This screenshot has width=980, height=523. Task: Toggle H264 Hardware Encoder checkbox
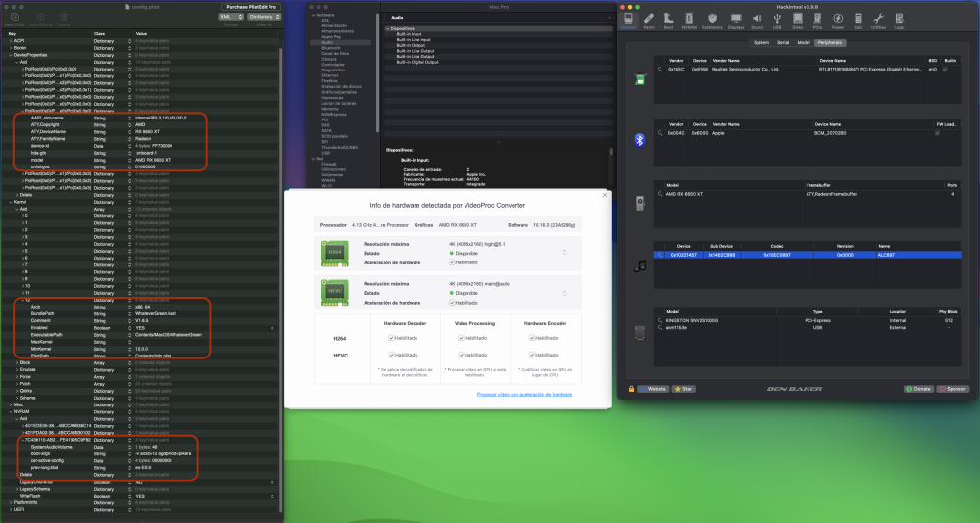coord(532,338)
